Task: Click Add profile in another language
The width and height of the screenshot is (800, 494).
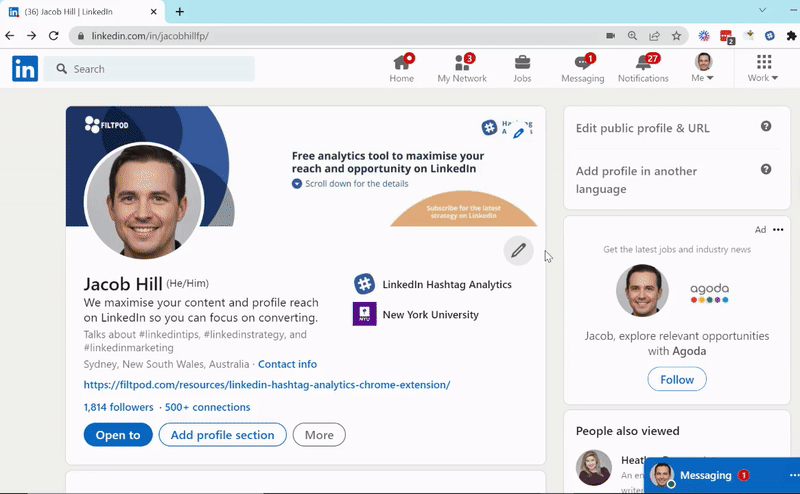Action: (636, 180)
